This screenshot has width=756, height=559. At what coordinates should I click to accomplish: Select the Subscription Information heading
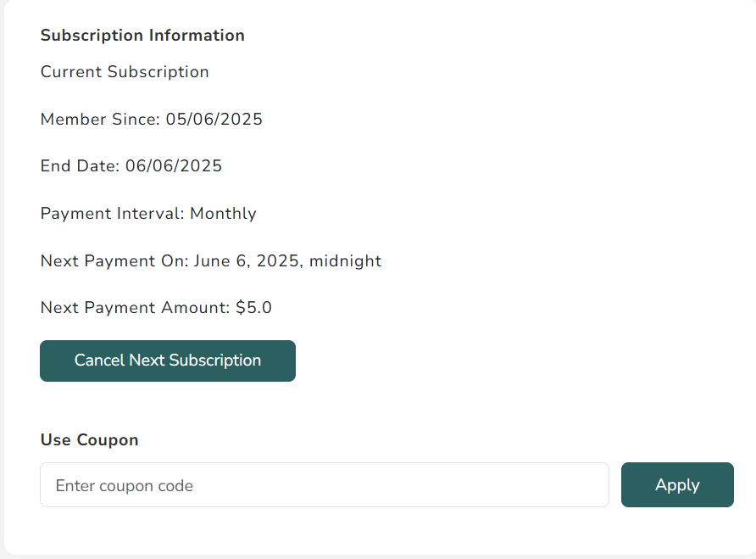click(x=142, y=36)
